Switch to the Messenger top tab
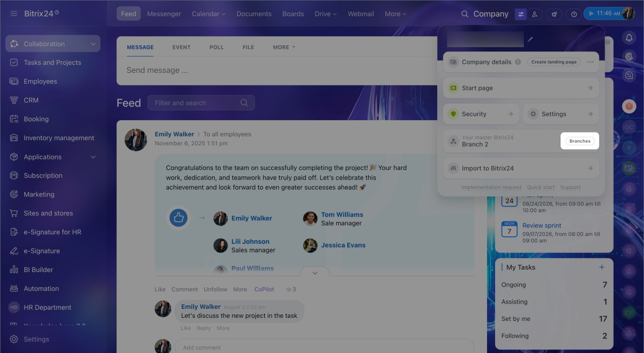 point(164,14)
